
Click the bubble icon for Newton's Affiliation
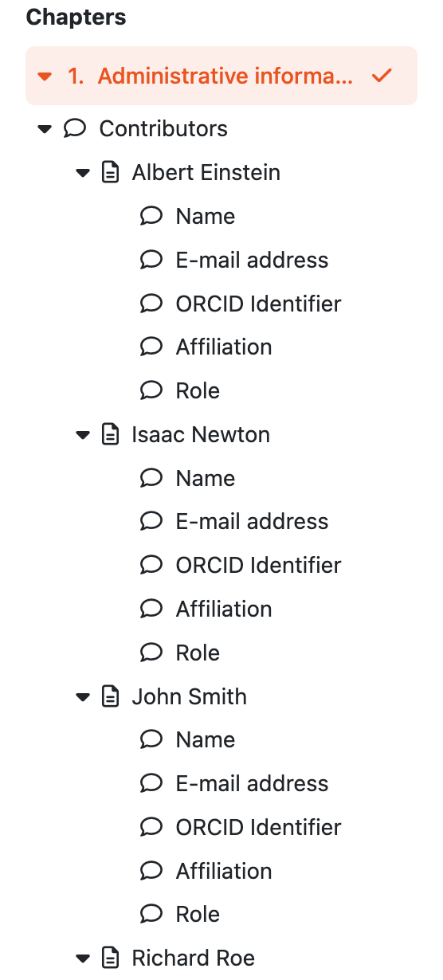pos(151,609)
